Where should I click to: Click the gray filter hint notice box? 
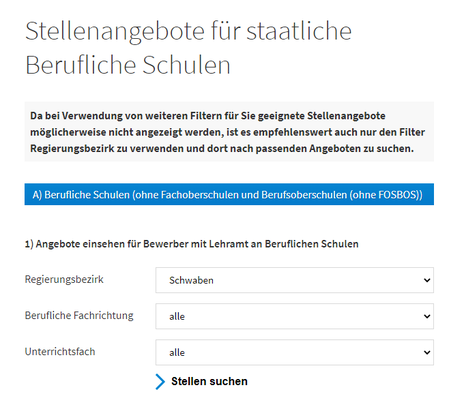pyautogui.click(x=229, y=132)
